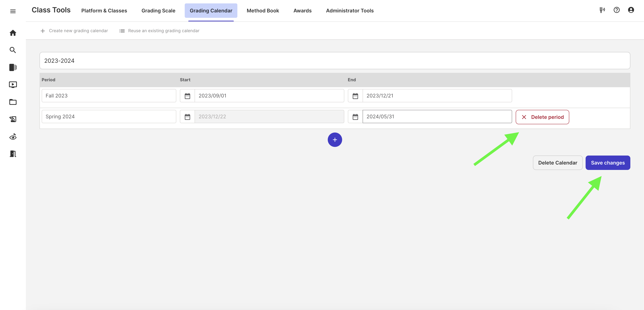Click the calendar name field 2023-2024
The height and width of the screenshot is (310, 644).
click(335, 61)
